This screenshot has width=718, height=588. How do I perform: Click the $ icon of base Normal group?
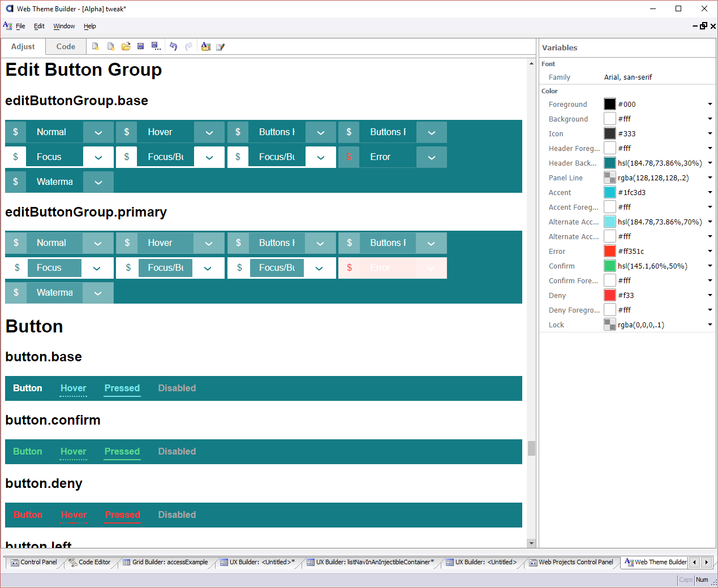pos(16,132)
